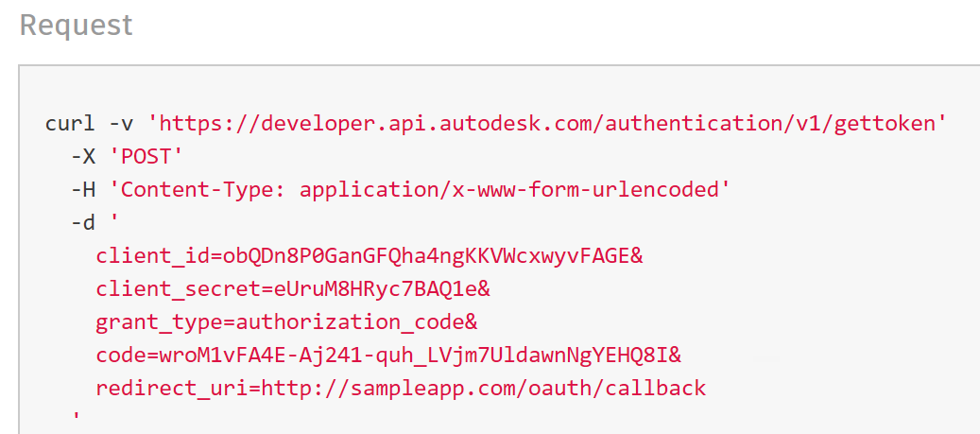Click the 'POST' method value
980x434 pixels.
pos(146,156)
